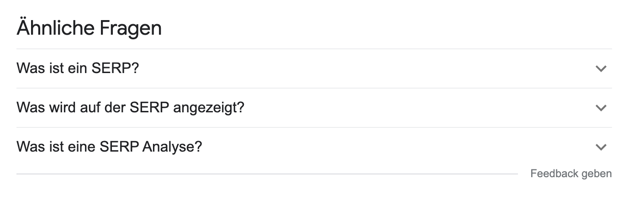Screen dimensions: 644x200
Task: Toggle the first question's down arrow icon
Action: [601, 69]
